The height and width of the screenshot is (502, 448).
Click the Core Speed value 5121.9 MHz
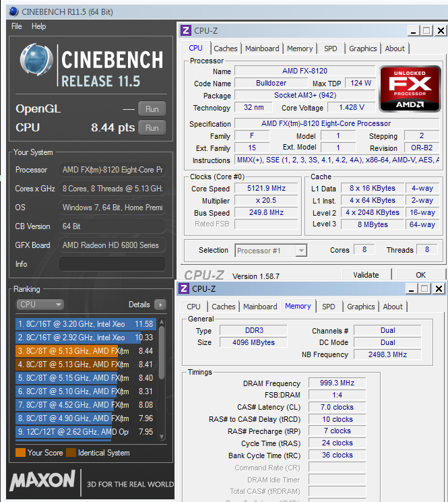click(266, 188)
